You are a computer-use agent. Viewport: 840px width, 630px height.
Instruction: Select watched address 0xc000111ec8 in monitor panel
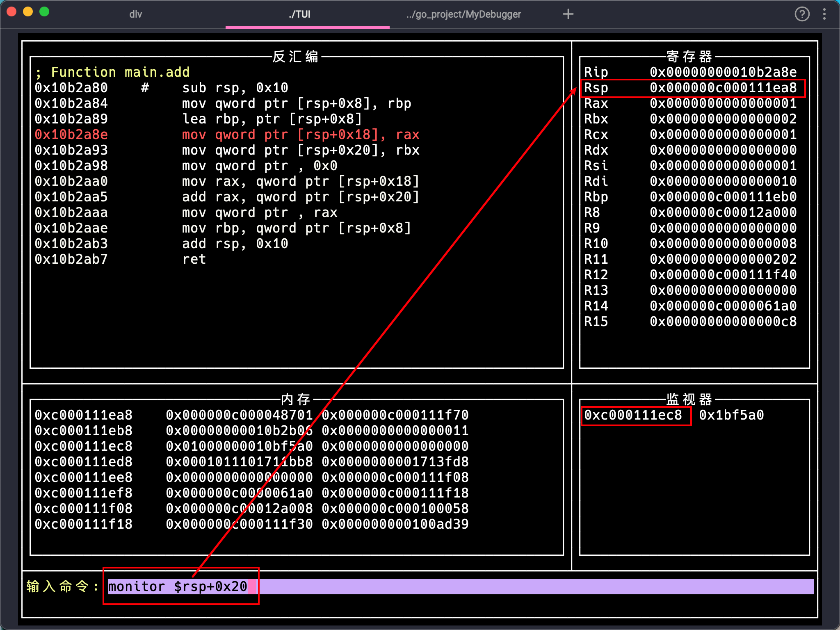tap(633, 415)
